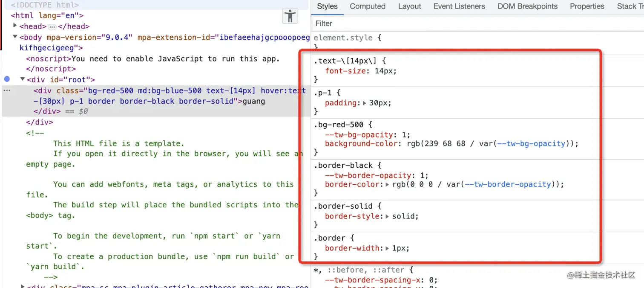Collapse the body element triangle
This screenshot has height=288, width=644.
click(15, 37)
